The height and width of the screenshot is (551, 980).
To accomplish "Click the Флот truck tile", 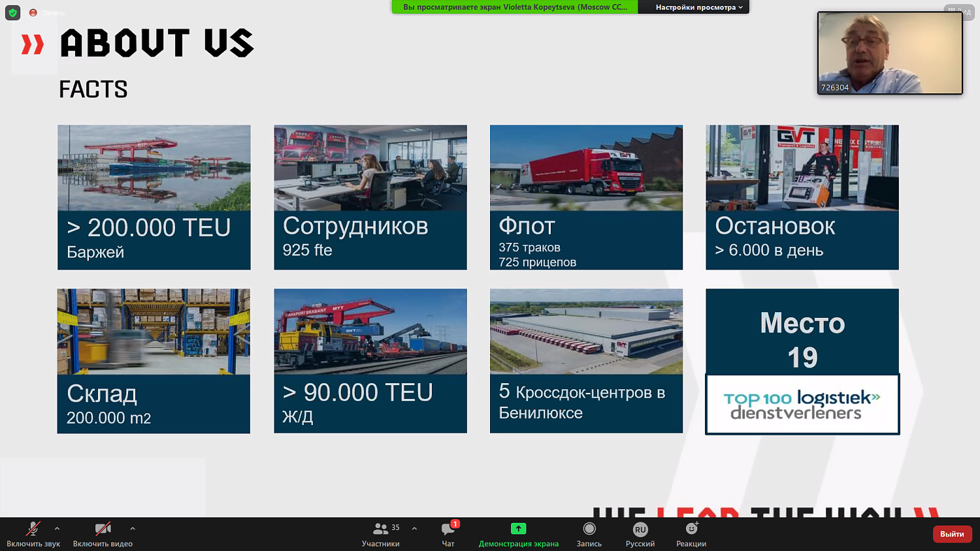I will point(586,197).
